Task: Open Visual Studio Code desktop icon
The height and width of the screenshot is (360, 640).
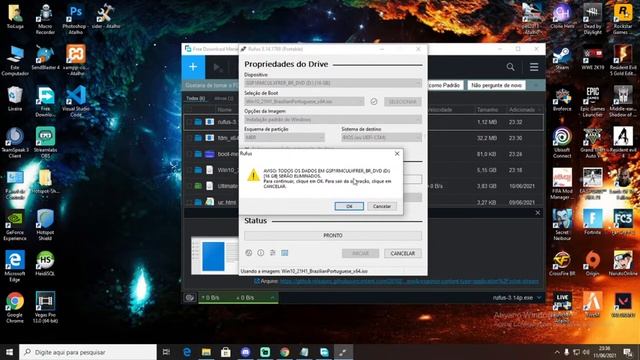Action: coord(76,101)
